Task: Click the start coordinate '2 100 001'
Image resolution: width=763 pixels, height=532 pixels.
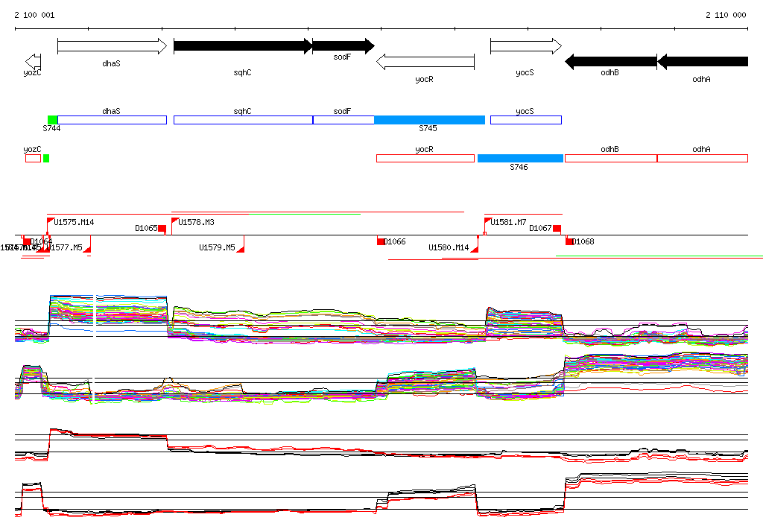Action: [x=34, y=15]
